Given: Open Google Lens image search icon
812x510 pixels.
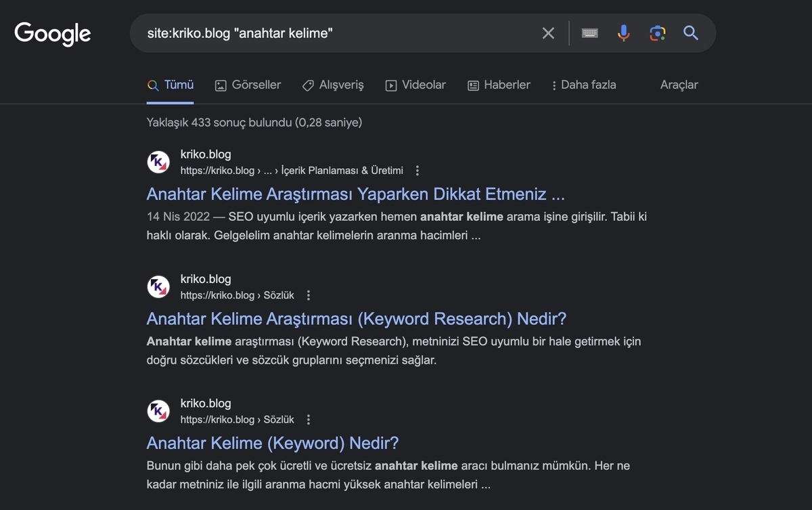Looking at the screenshot, I should point(657,33).
